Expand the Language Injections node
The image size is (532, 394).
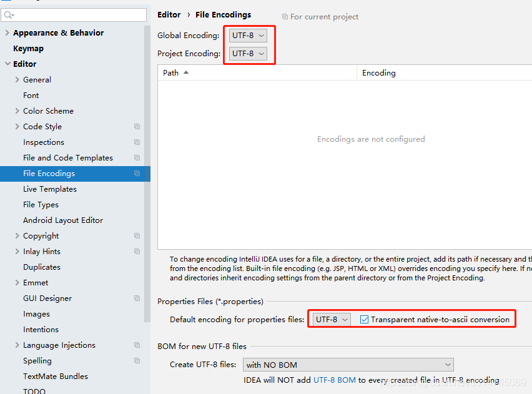tap(17, 345)
